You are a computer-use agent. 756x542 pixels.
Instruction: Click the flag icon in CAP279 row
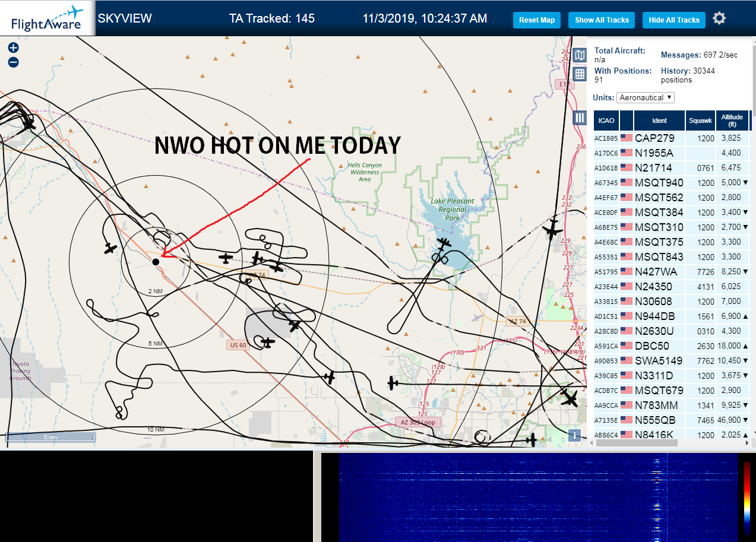coord(627,138)
